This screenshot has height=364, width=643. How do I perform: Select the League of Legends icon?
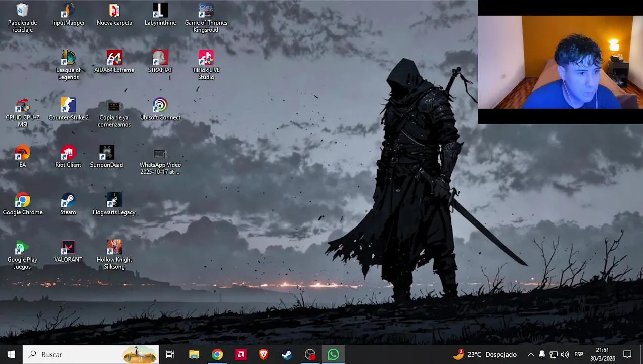68,65
